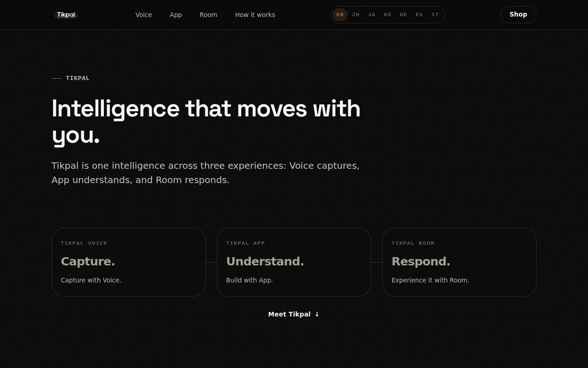Open the Tikpal App Understand card
Viewport: 588px width, 368px height.
294,262
